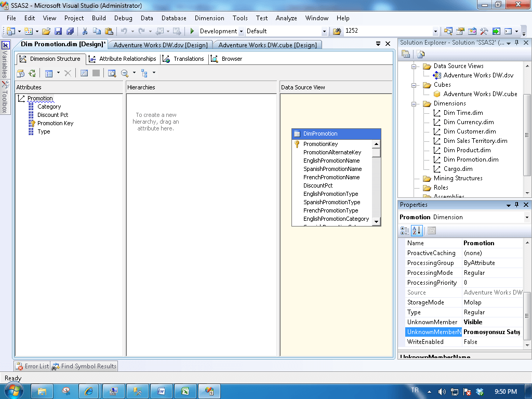
Task: Close the Dim Promotion document tab
Action: [388, 44]
